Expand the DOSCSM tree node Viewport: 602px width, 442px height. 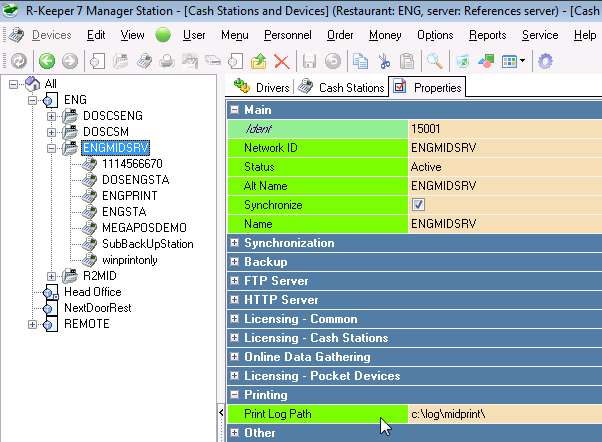coord(51,132)
